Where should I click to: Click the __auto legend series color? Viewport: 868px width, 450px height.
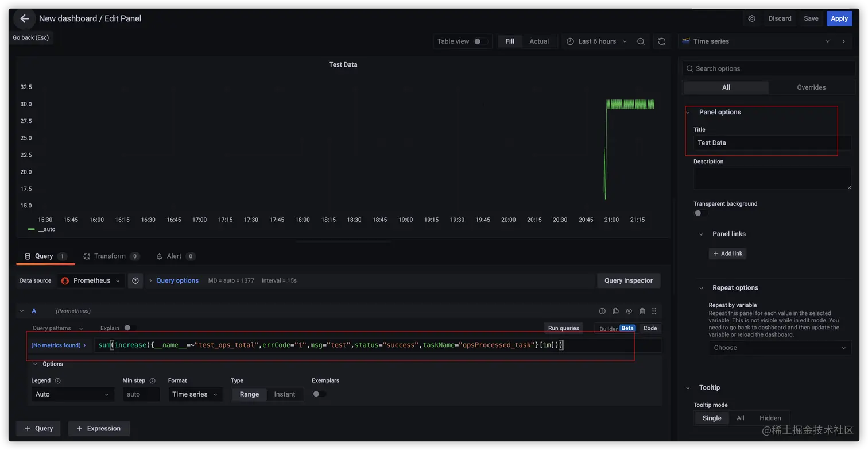point(32,229)
